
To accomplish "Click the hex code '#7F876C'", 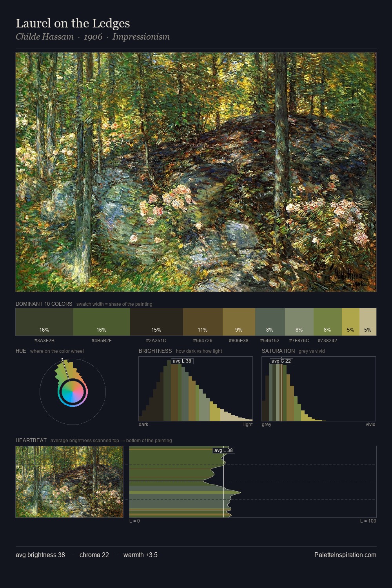I will (x=299, y=341).
